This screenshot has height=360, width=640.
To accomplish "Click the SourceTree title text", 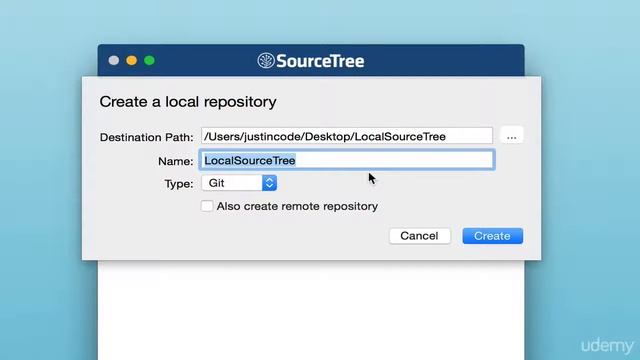I will [320, 61].
